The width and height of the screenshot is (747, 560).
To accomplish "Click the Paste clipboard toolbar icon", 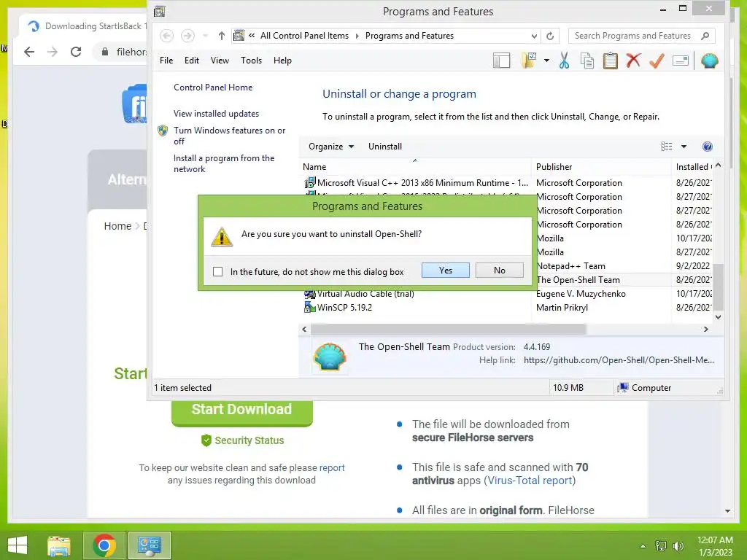I will tap(611, 61).
